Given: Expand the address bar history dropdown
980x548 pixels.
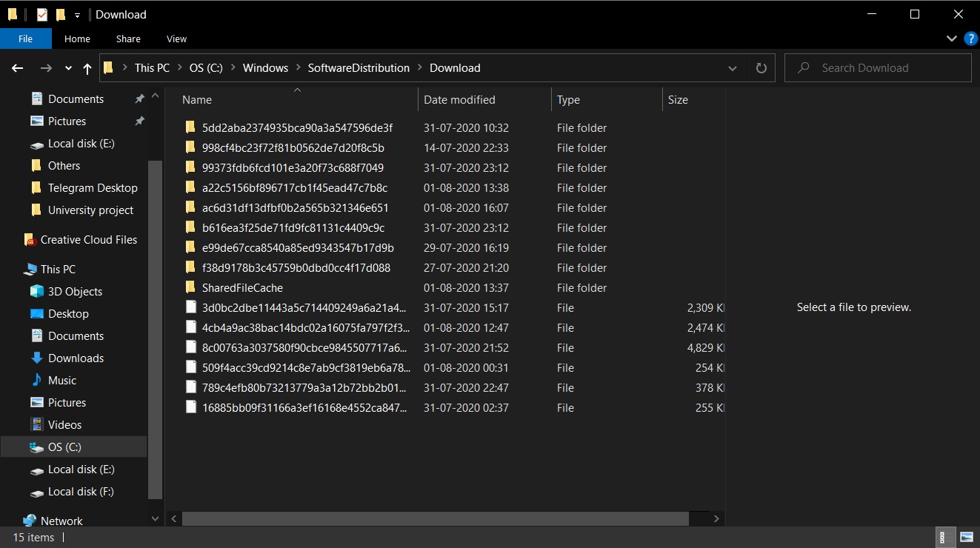Looking at the screenshot, I should tap(733, 68).
